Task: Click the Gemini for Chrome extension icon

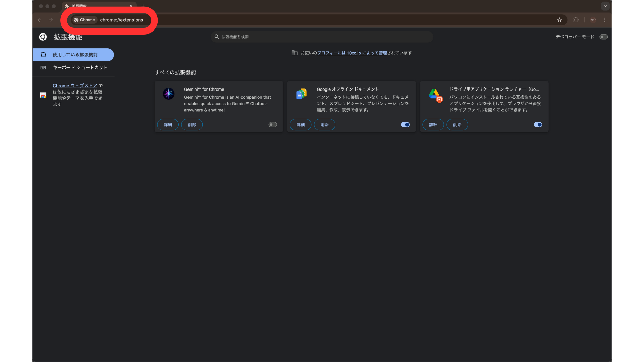Action: pos(169,94)
